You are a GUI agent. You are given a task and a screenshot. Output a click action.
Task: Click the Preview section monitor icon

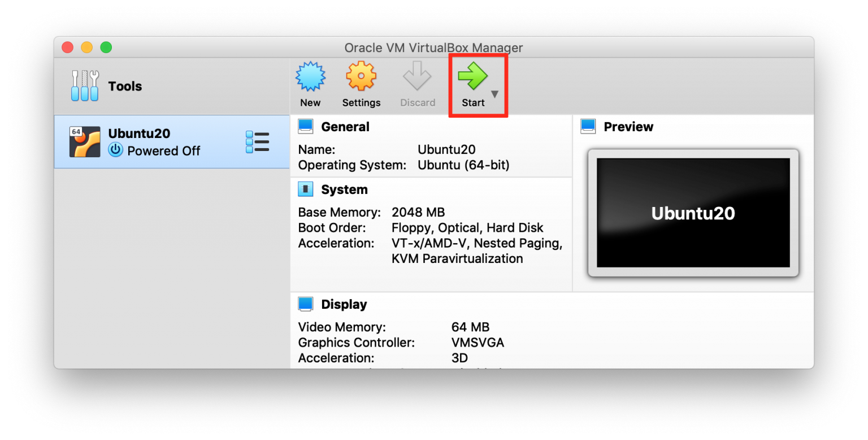point(588,127)
